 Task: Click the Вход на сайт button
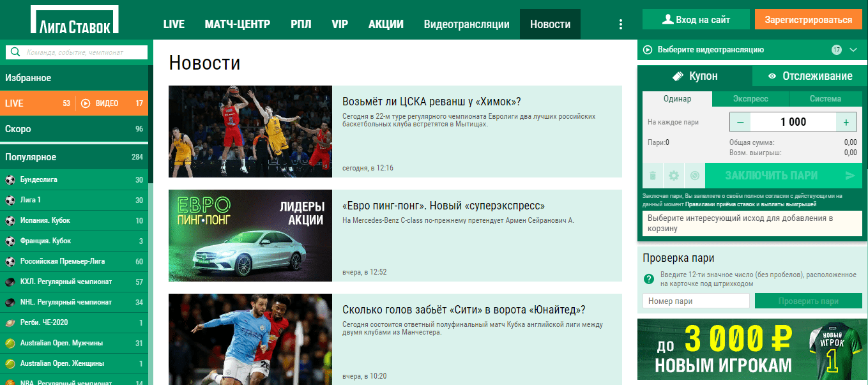[x=696, y=20]
